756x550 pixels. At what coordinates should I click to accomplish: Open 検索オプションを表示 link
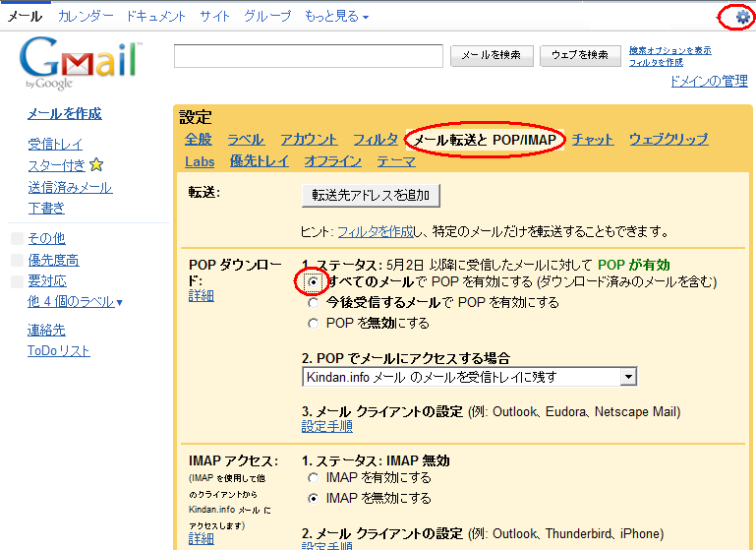coord(670,50)
